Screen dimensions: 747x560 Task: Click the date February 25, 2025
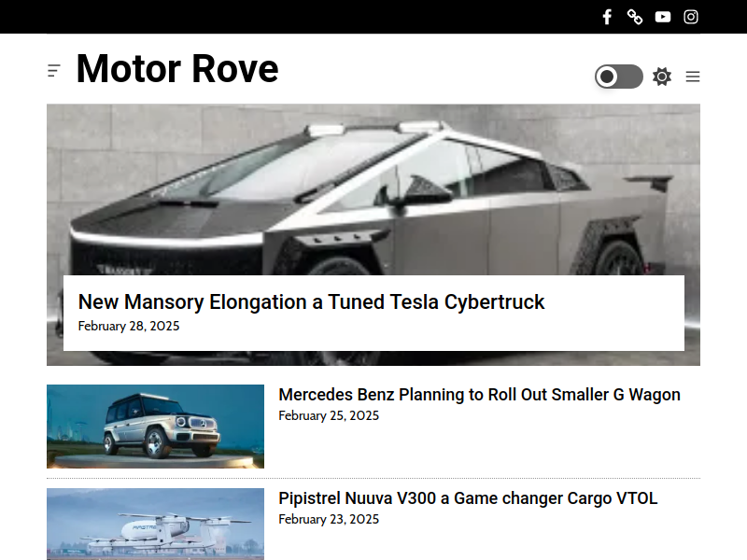[329, 415]
